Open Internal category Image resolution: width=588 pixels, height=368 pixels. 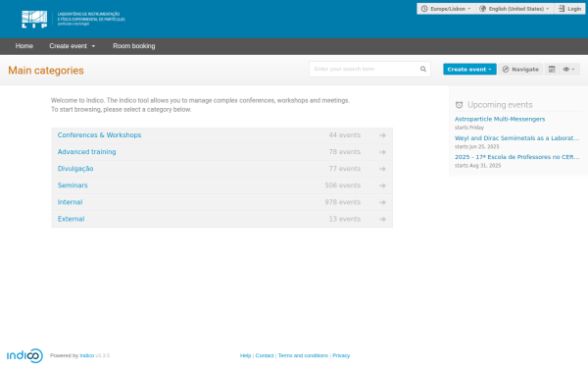[70, 202]
